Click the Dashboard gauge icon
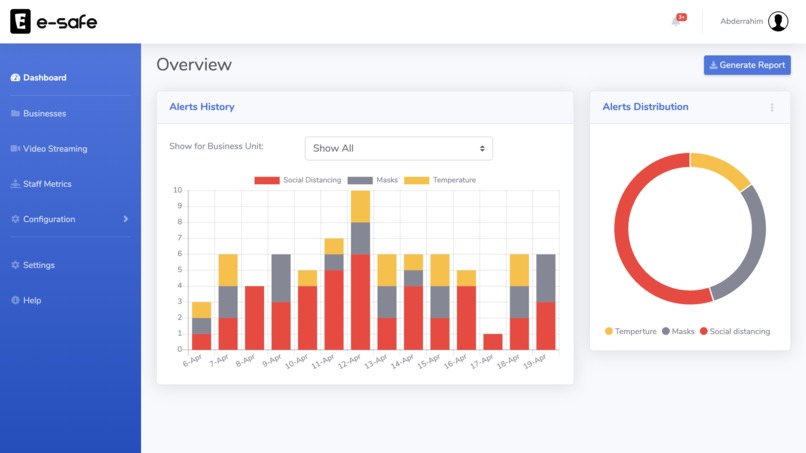The image size is (806, 453). [15, 78]
